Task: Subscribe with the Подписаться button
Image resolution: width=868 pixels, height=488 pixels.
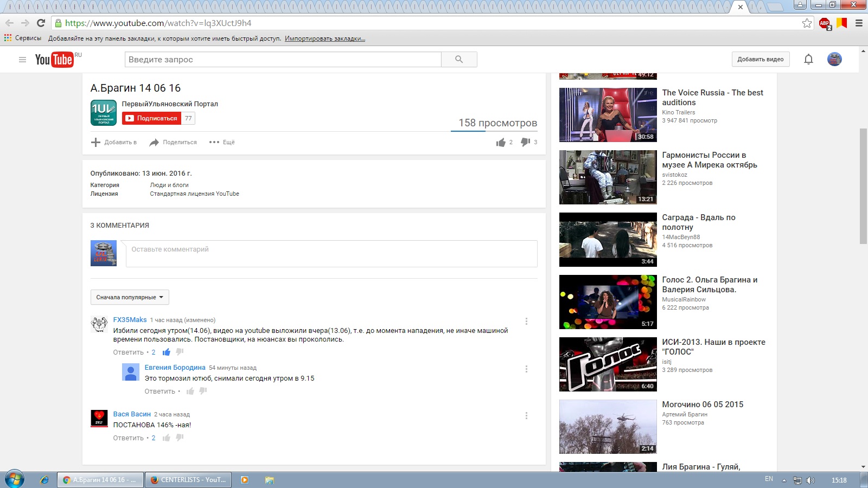Action: [151, 118]
